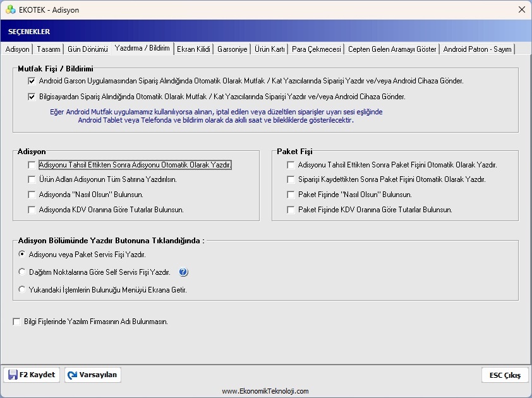The image size is (532, 398).
Task: Click the blue help icon beside Self Servis option
Action: 183,272
